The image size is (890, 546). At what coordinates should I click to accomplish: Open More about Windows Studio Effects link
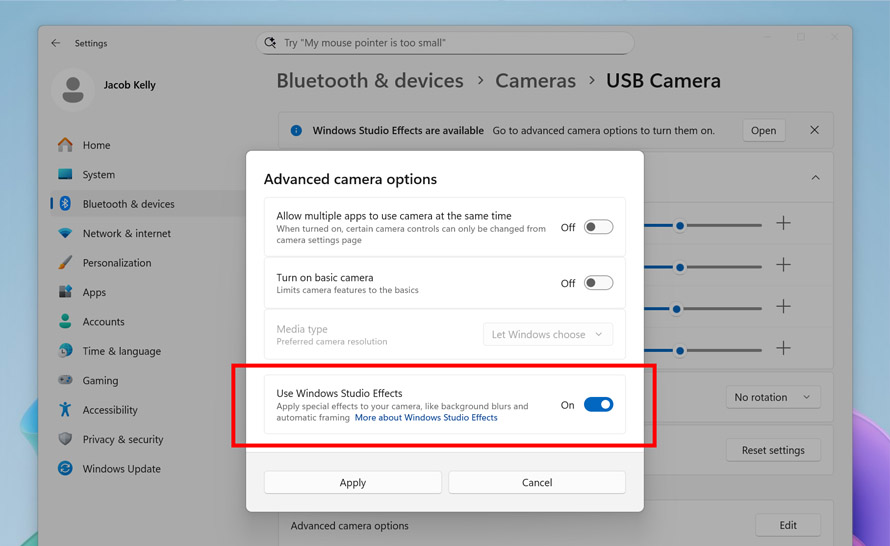tap(426, 417)
